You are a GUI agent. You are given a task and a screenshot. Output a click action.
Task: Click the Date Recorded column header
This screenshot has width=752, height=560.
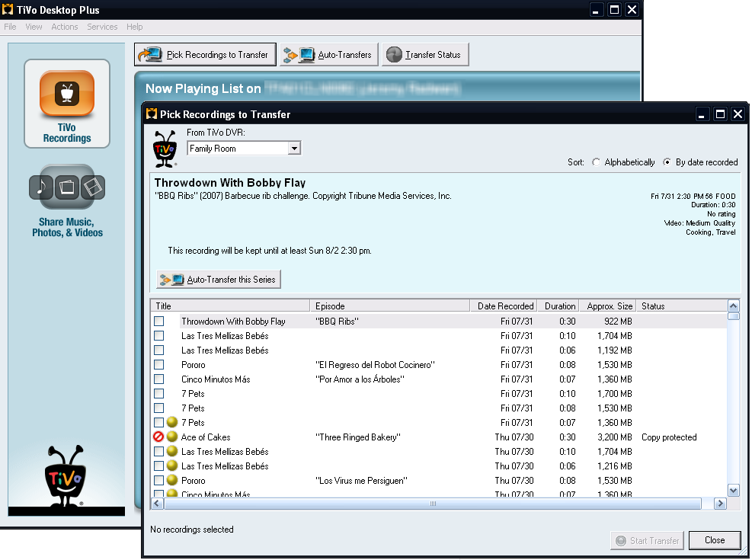click(x=504, y=306)
